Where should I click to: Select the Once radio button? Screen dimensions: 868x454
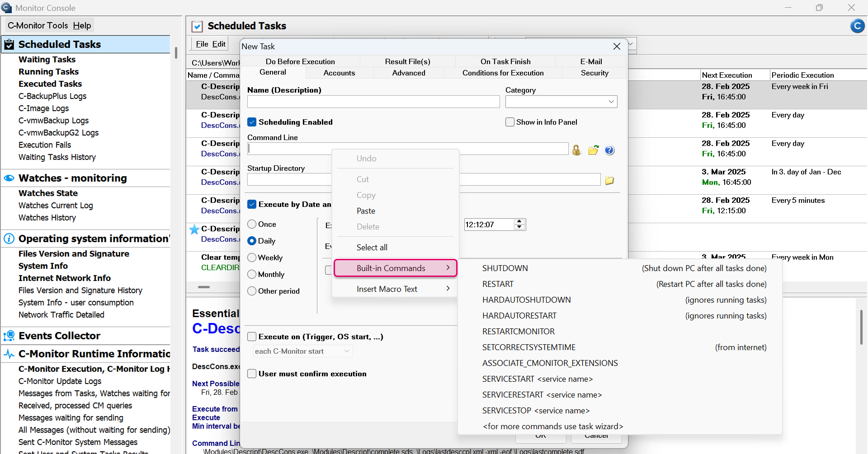coord(252,224)
